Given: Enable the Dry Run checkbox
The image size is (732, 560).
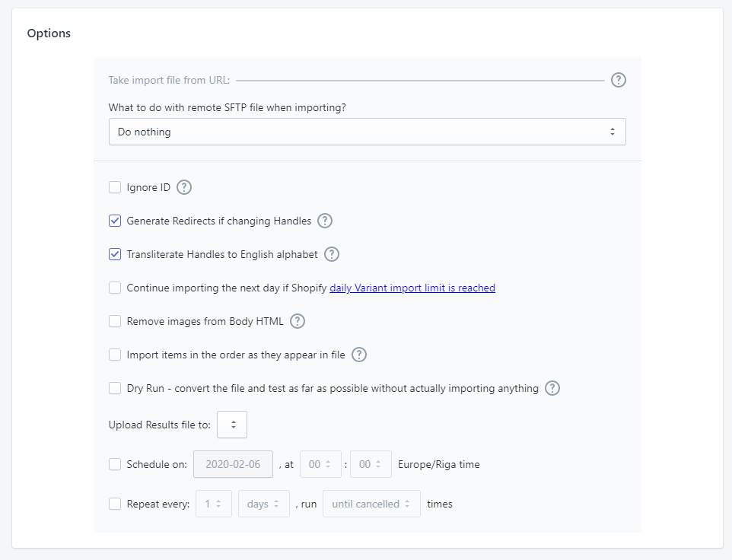Looking at the screenshot, I should tap(115, 388).
